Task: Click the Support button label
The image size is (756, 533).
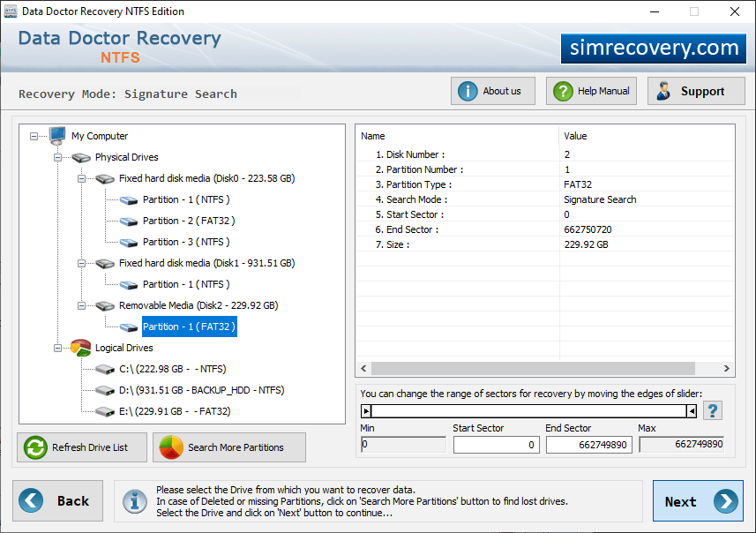Action: click(702, 91)
